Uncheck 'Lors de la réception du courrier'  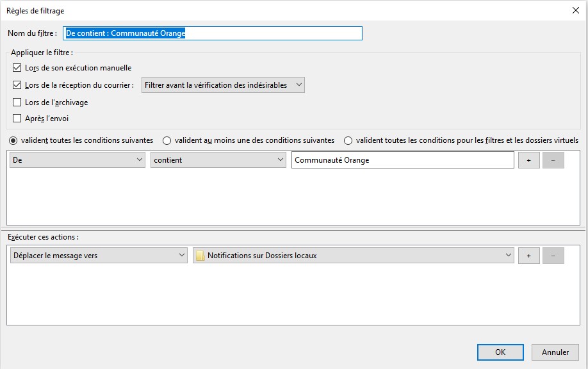click(x=16, y=84)
